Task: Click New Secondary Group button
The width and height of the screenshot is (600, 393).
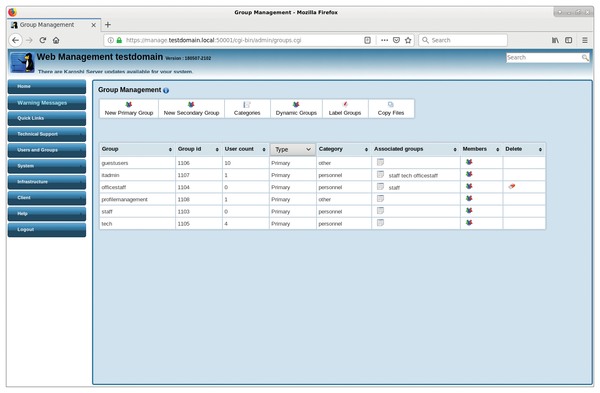Action: [191, 109]
